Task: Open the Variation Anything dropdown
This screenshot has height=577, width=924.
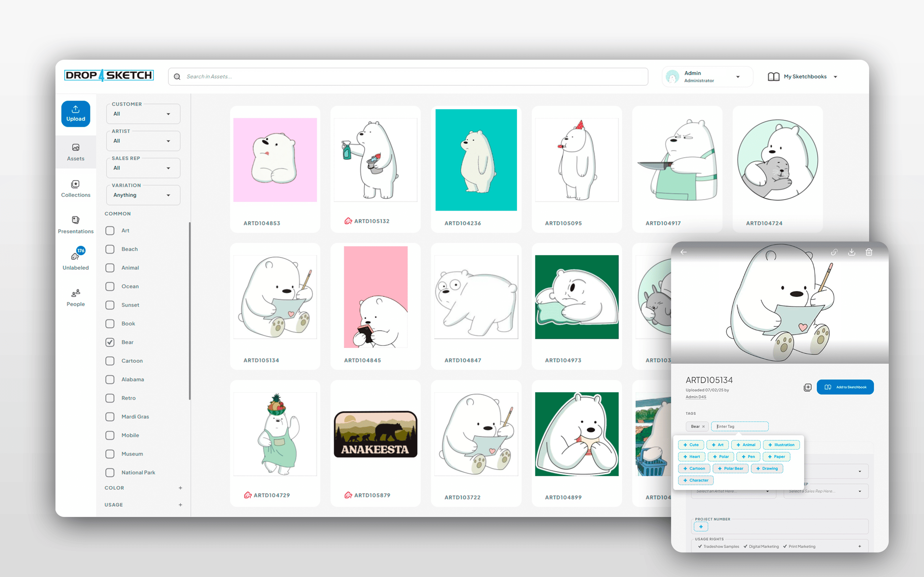Action: click(x=143, y=195)
